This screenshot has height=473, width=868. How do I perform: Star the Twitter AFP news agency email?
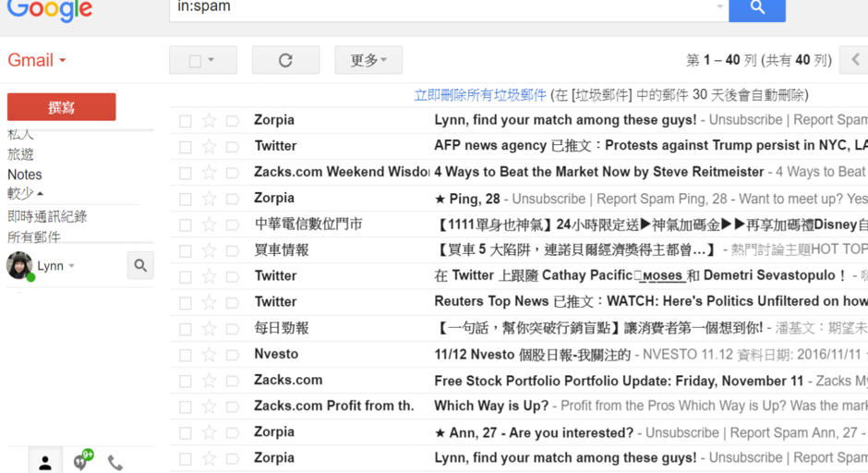(x=210, y=146)
